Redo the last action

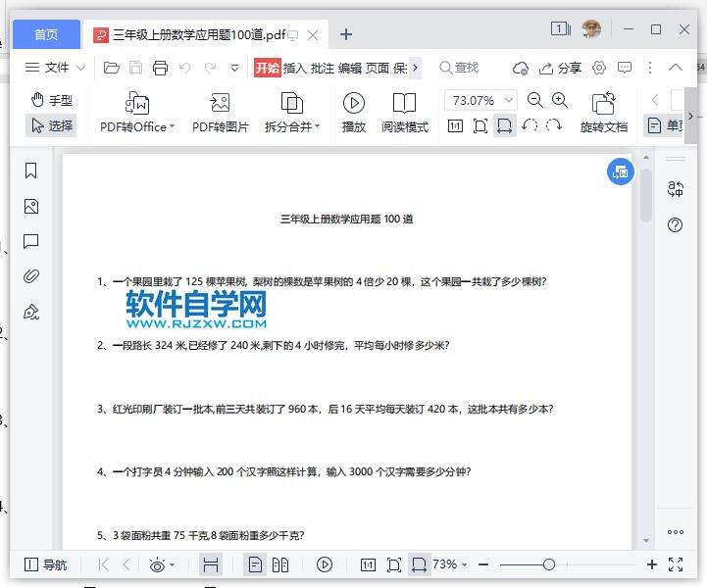[210, 68]
